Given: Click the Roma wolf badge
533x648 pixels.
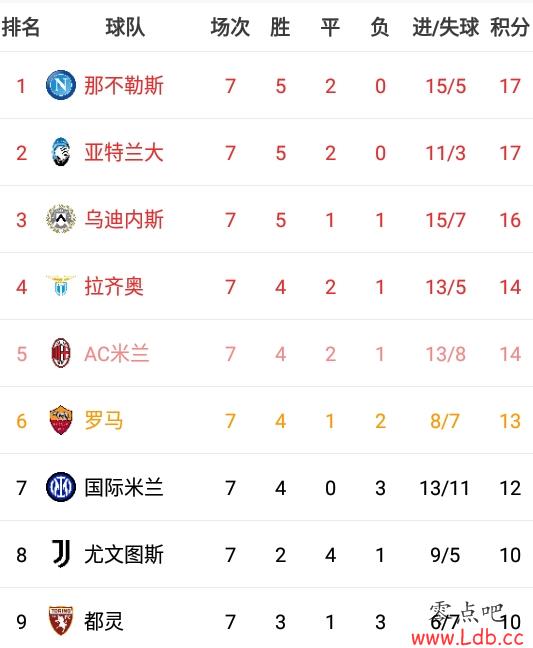Looking at the screenshot, I should (x=61, y=420).
